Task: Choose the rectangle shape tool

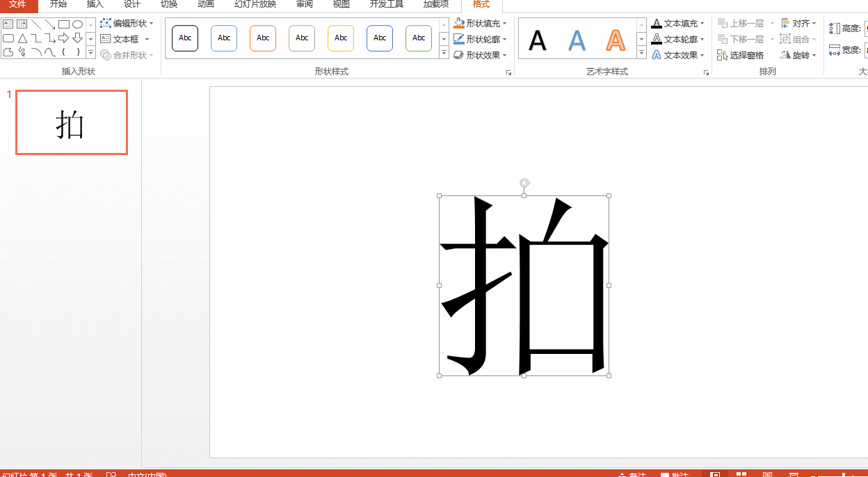Action: pos(63,24)
